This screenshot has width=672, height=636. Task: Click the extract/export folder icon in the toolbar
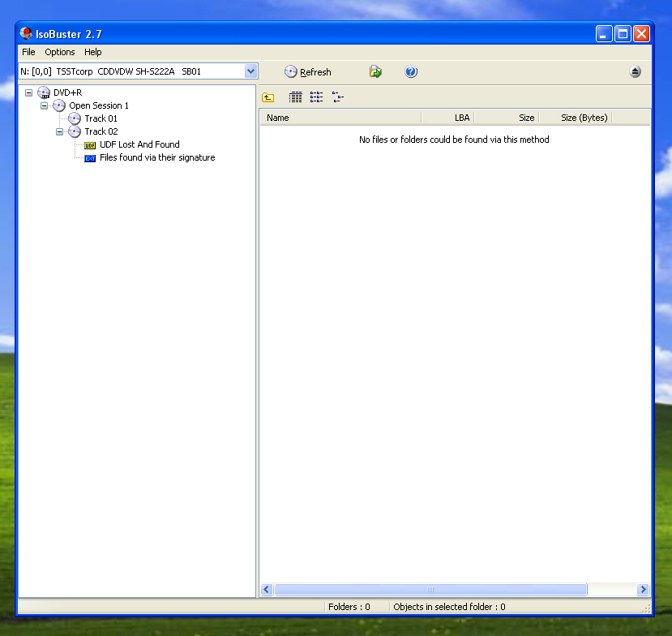coord(375,71)
